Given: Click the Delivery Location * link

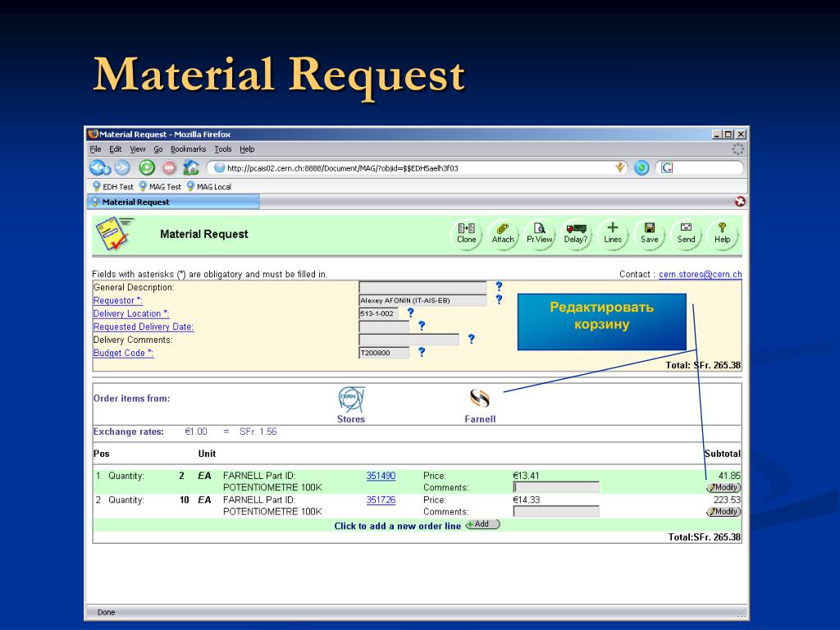Looking at the screenshot, I should tap(131, 313).
